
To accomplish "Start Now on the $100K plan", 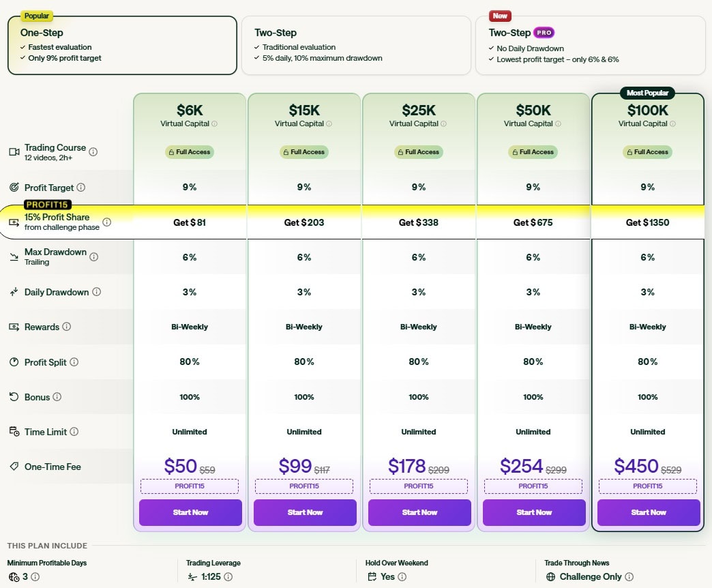I will click(x=649, y=512).
